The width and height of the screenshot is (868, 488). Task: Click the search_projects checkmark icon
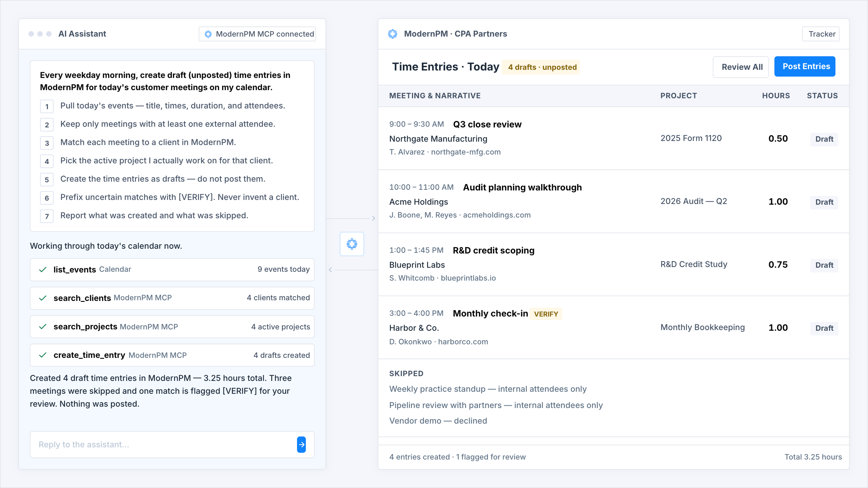click(x=43, y=327)
